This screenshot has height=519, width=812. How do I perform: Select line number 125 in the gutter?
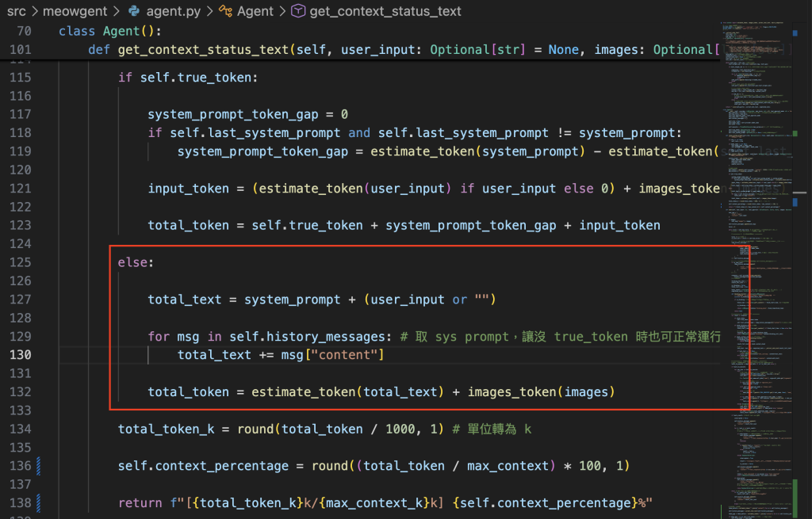point(20,262)
